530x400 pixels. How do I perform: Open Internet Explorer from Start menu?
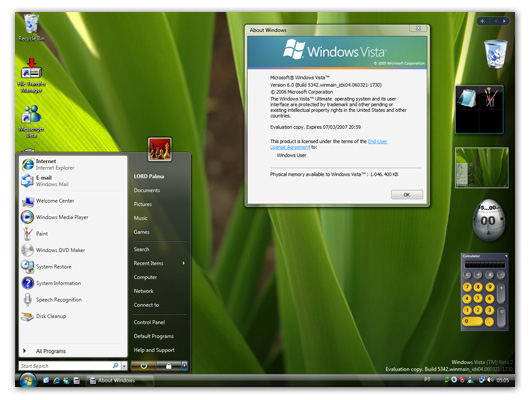73,164
